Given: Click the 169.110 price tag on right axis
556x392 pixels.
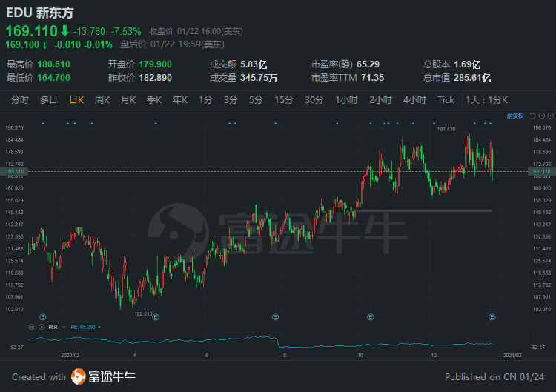Looking at the screenshot, I should pos(541,171).
